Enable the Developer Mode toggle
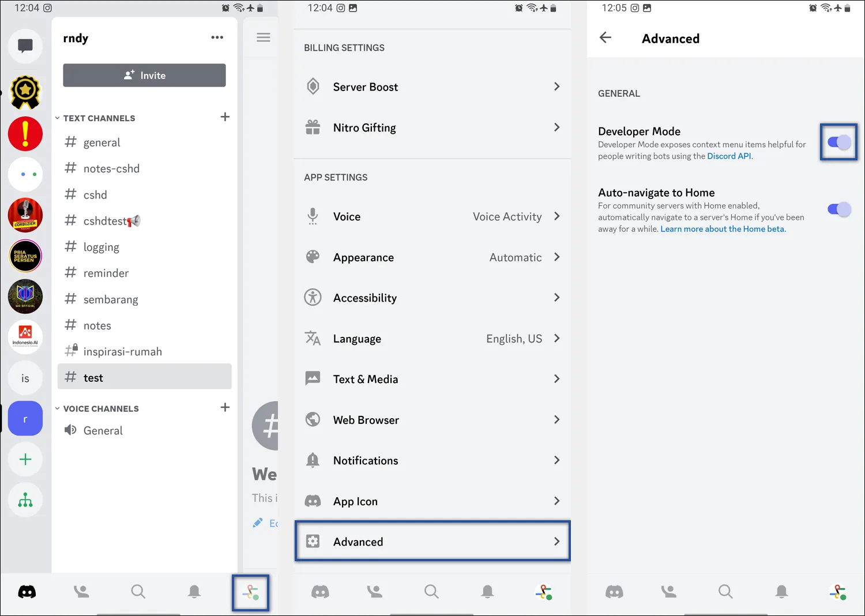Screen dimensions: 865x616 click(x=838, y=142)
